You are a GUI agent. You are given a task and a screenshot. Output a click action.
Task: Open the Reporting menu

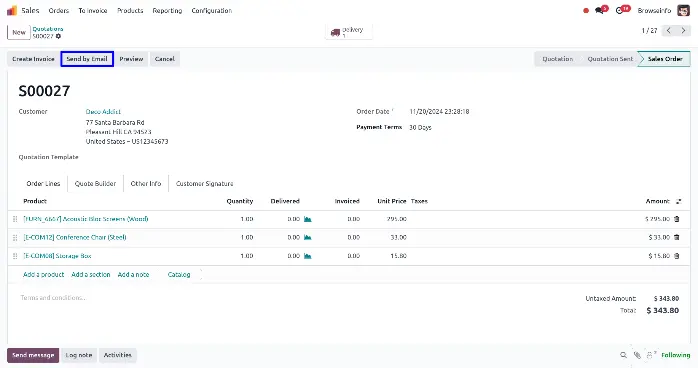pyautogui.click(x=167, y=10)
